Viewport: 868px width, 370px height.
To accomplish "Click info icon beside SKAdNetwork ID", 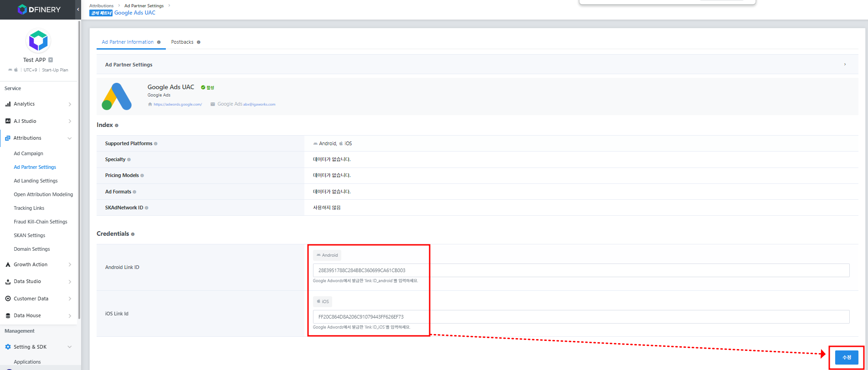I will click(x=147, y=208).
